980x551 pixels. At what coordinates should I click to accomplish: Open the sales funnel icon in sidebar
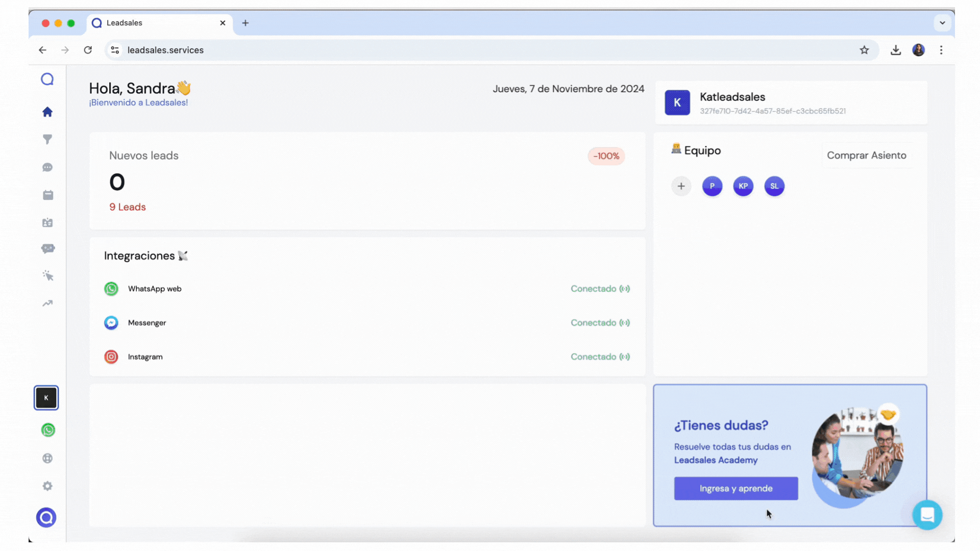(x=47, y=139)
